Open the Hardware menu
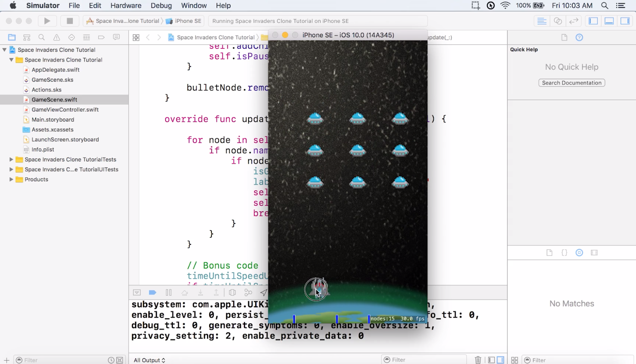 pos(126,6)
